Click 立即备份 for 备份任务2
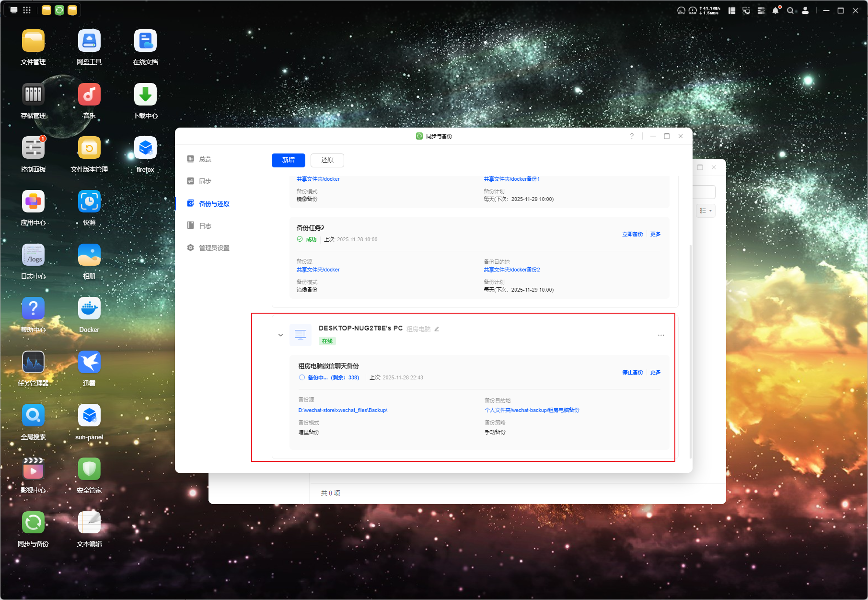 pos(632,234)
